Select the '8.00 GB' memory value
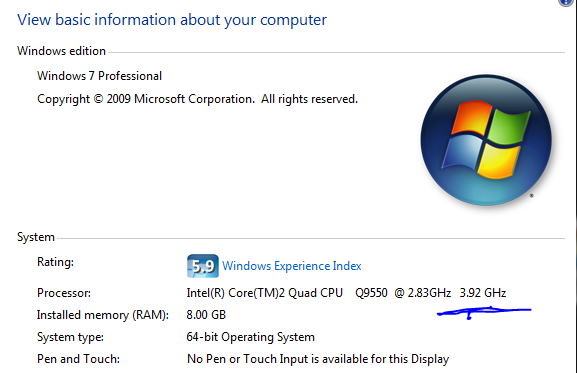This screenshot has height=373, width=577. pos(206,315)
